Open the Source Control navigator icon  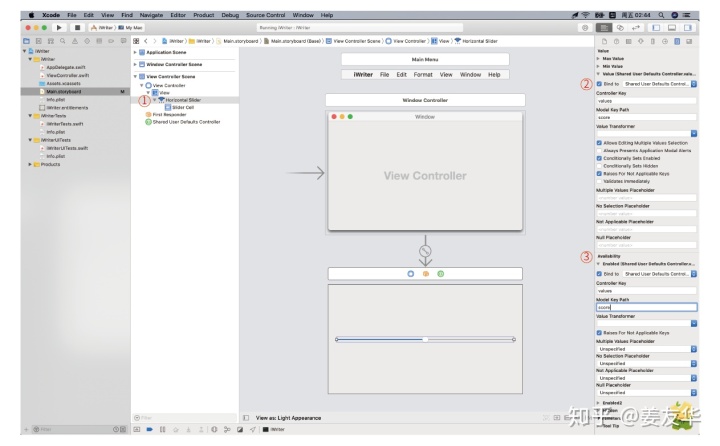[x=39, y=41]
